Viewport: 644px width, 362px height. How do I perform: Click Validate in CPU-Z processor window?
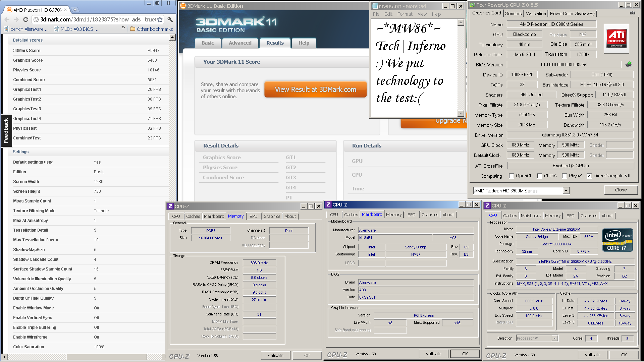pos(592,355)
